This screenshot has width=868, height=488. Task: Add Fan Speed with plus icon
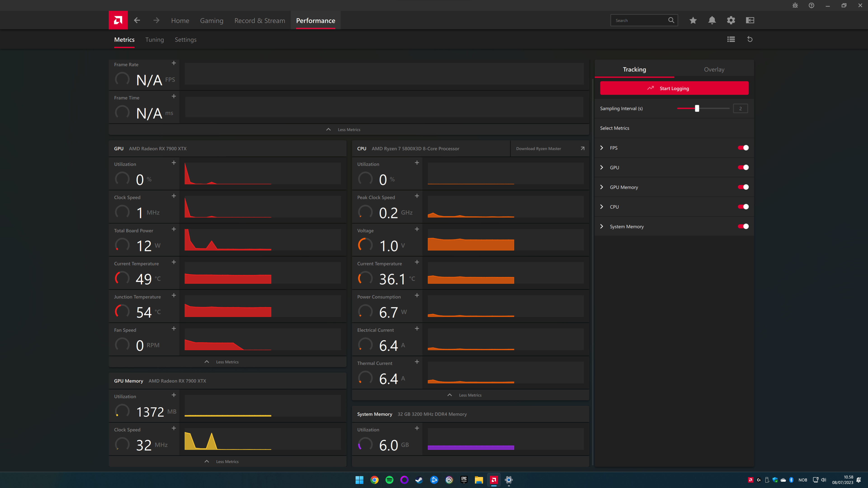click(x=174, y=329)
